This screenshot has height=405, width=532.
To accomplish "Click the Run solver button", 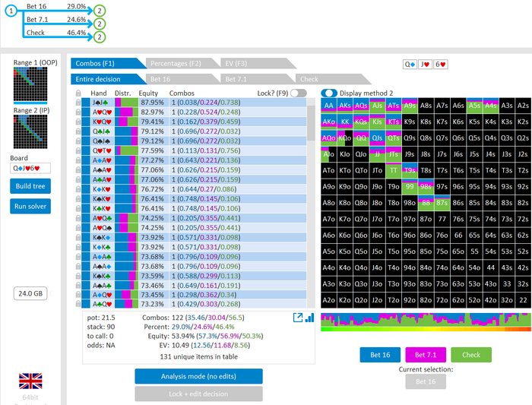I will coord(30,206).
